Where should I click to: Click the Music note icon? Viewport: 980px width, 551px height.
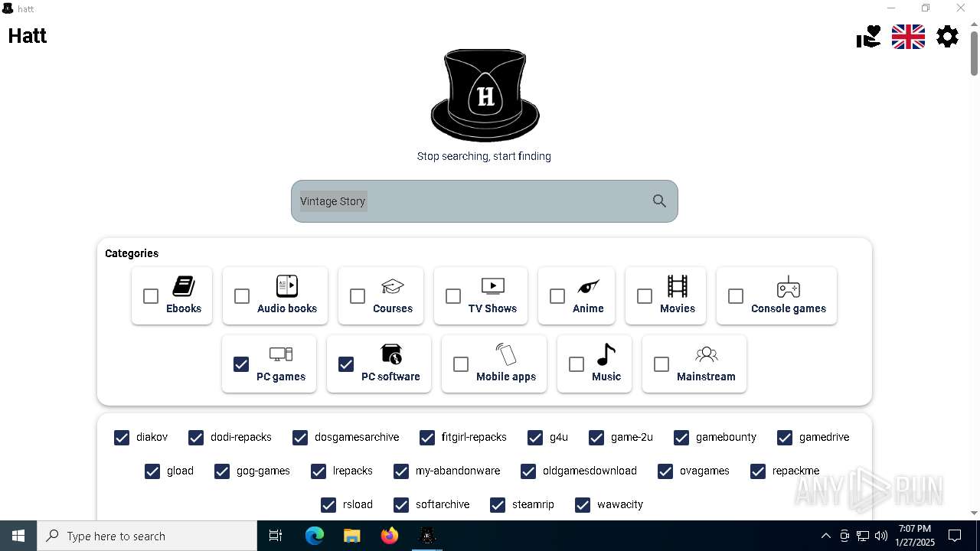click(606, 354)
